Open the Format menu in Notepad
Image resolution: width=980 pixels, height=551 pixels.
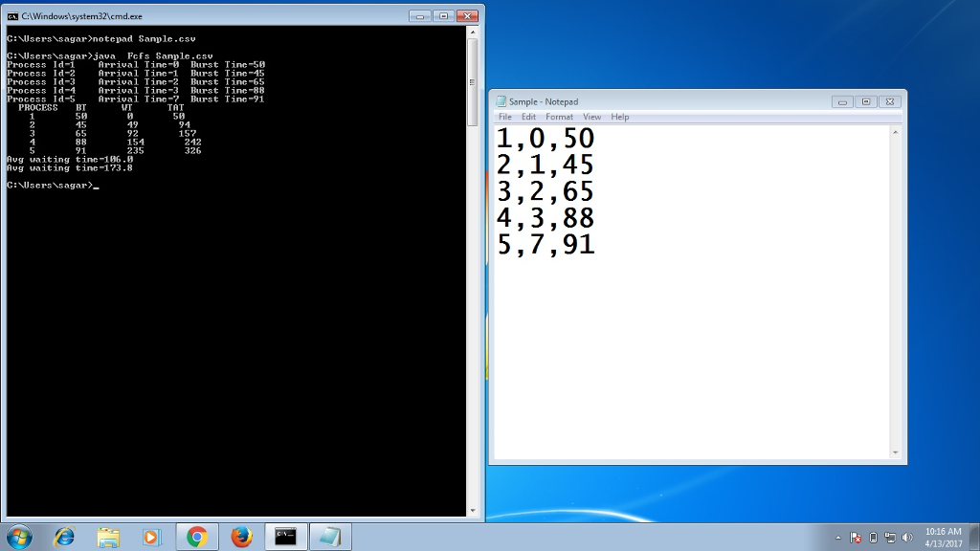(x=559, y=116)
